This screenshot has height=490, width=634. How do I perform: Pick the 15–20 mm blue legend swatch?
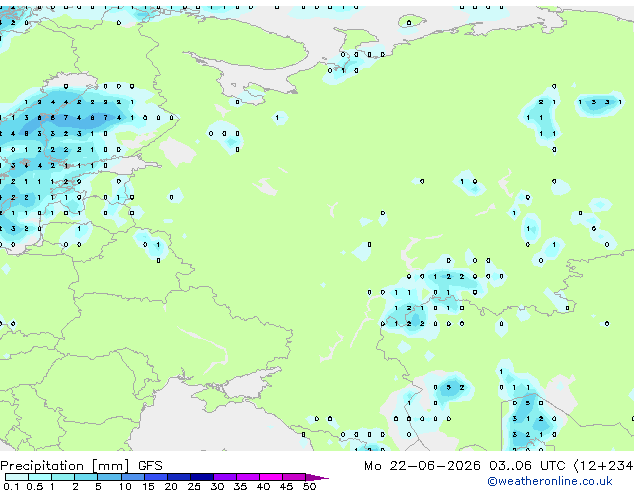coord(155,477)
